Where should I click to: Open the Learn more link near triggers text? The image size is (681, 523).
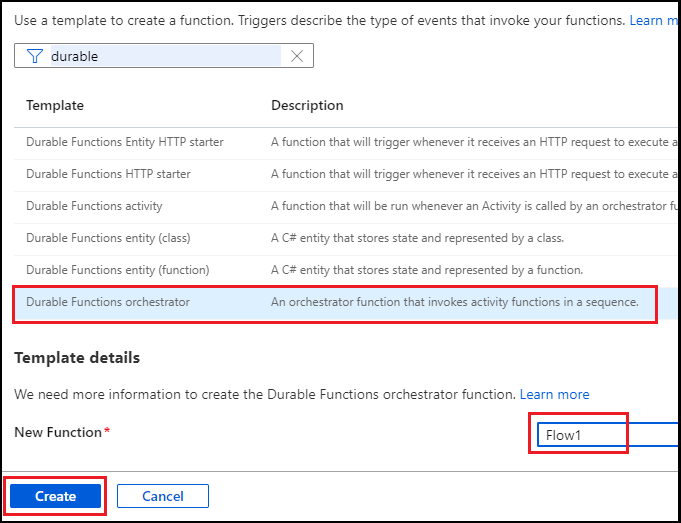655,20
